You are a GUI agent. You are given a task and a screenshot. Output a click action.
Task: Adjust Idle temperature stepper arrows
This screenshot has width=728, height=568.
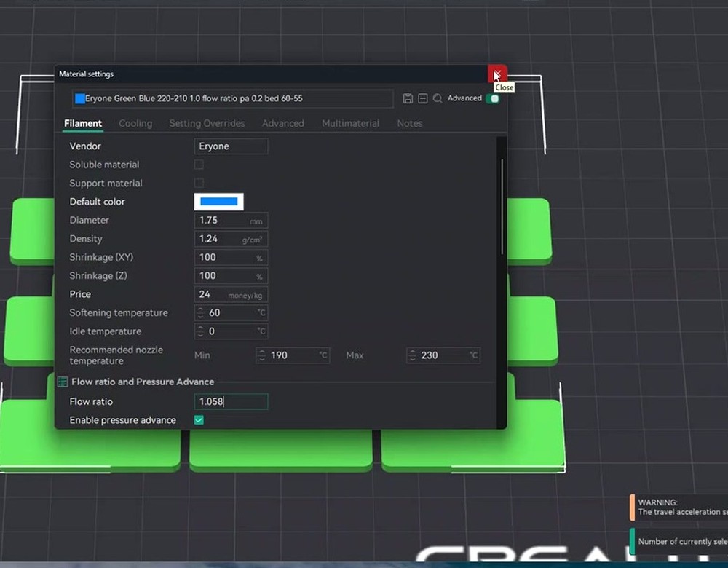(x=200, y=331)
